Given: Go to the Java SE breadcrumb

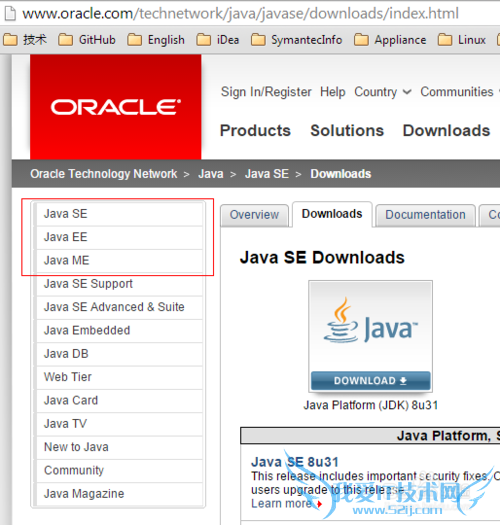Looking at the screenshot, I should pos(267,174).
